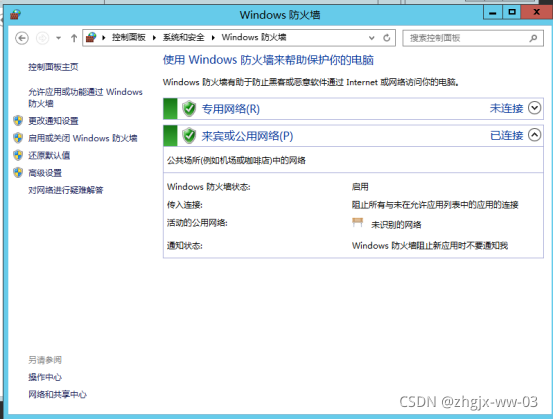The image size is (553, 420).
Task: Click the Back navigation arrow
Action: (x=22, y=38)
